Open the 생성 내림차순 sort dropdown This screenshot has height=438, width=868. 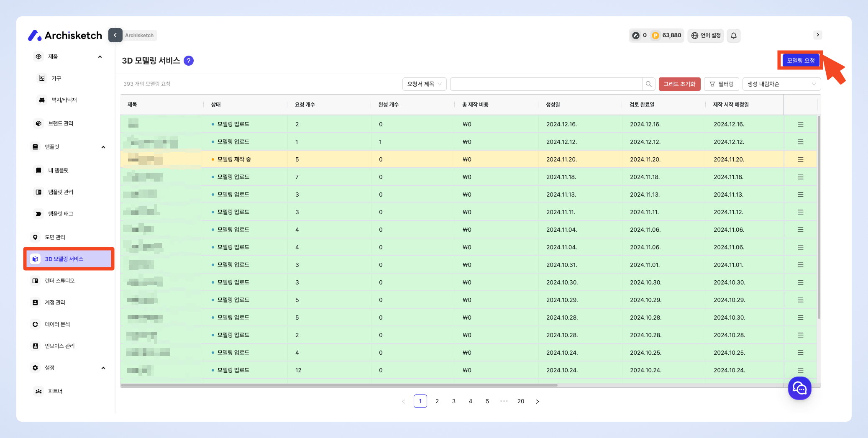(x=781, y=84)
